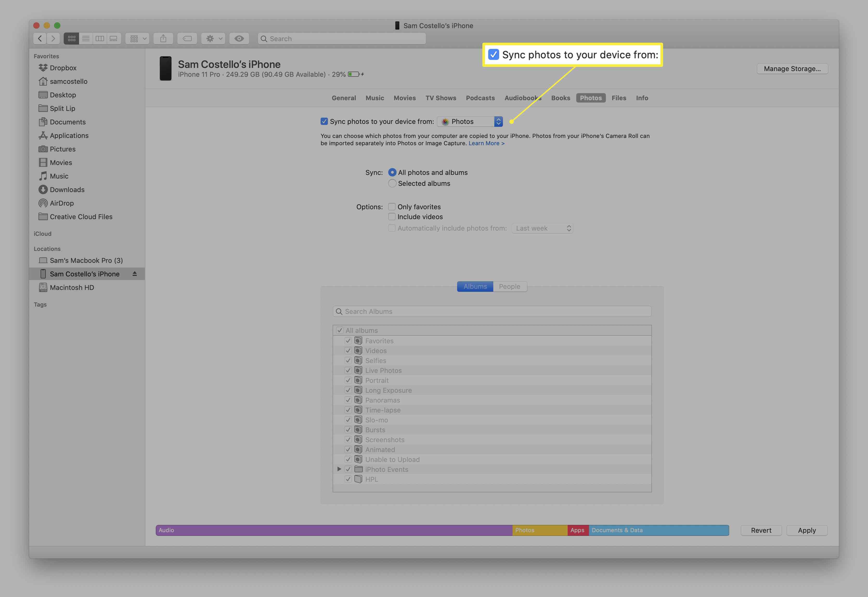
Task: Expand the iPhoto Events disclosure triangle
Action: tap(339, 469)
